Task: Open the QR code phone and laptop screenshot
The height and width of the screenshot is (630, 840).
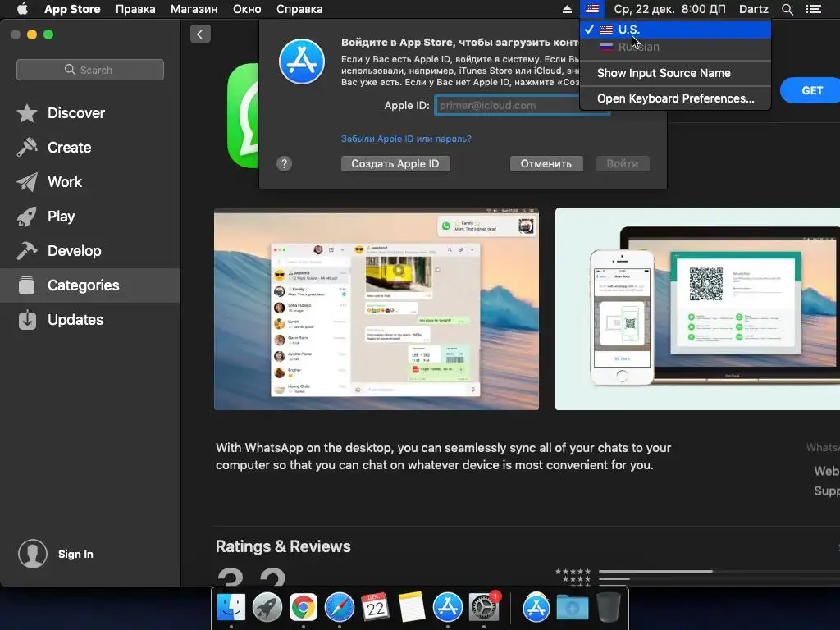Action: [x=697, y=309]
